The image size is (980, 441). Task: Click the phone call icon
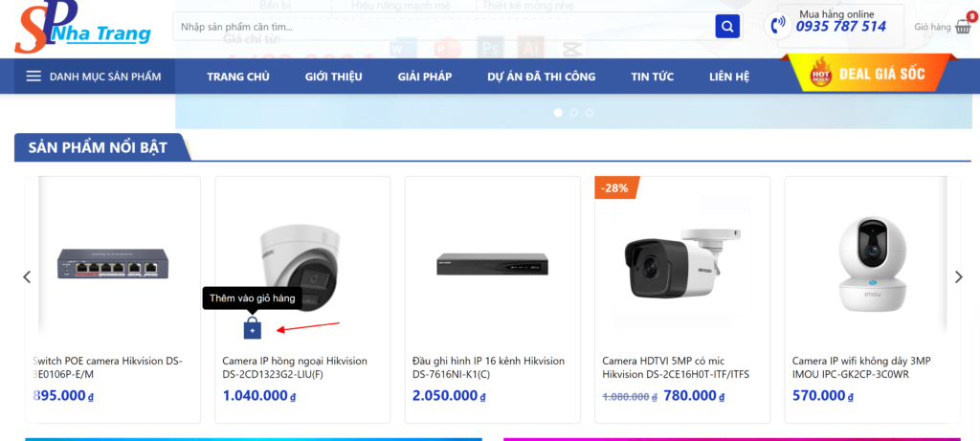[779, 26]
